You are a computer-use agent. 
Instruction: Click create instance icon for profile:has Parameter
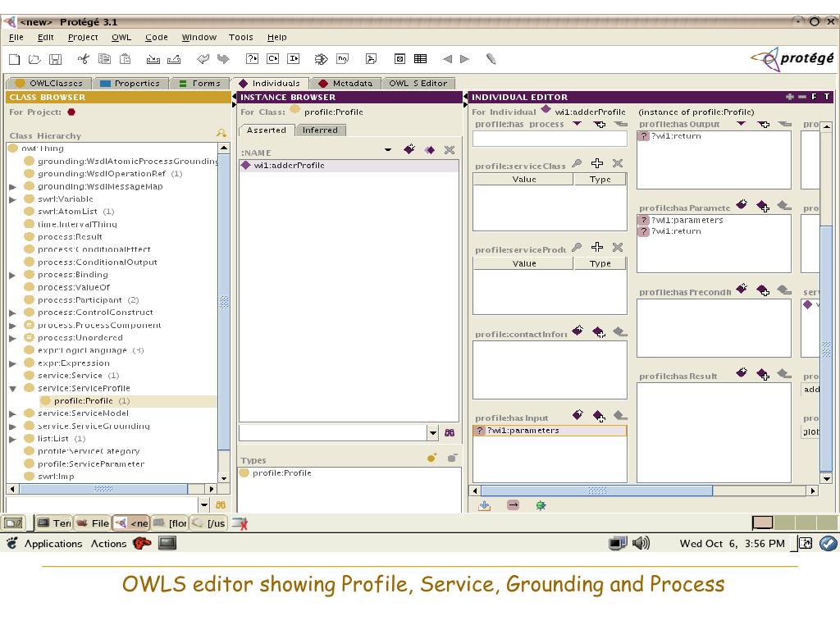tap(742, 204)
